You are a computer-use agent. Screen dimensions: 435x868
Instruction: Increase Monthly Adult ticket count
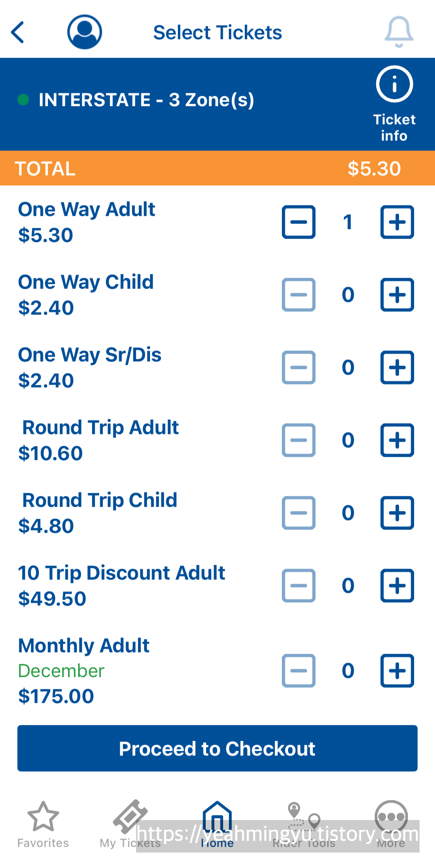coord(397,671)
